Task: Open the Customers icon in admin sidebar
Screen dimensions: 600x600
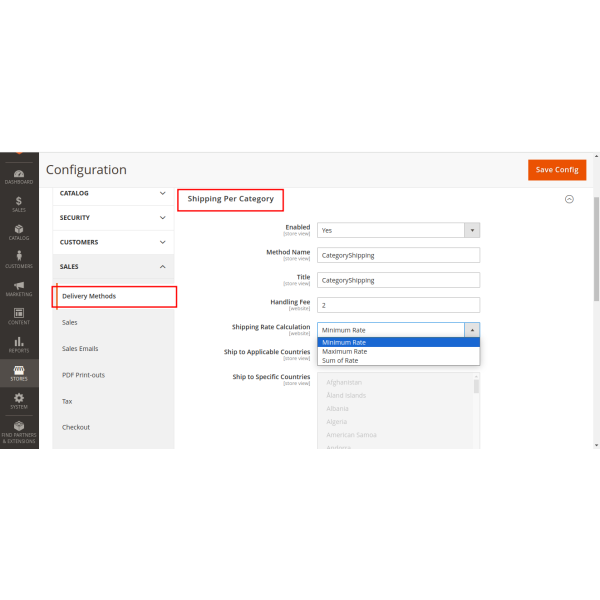Action: pos(19,259)
